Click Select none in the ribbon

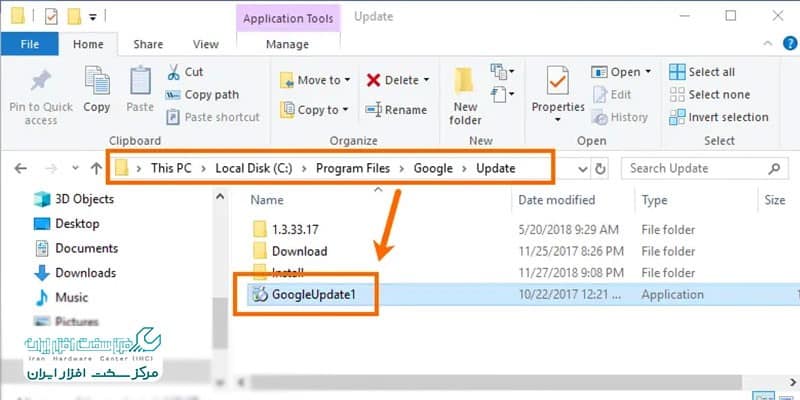(x=710, y=94)
